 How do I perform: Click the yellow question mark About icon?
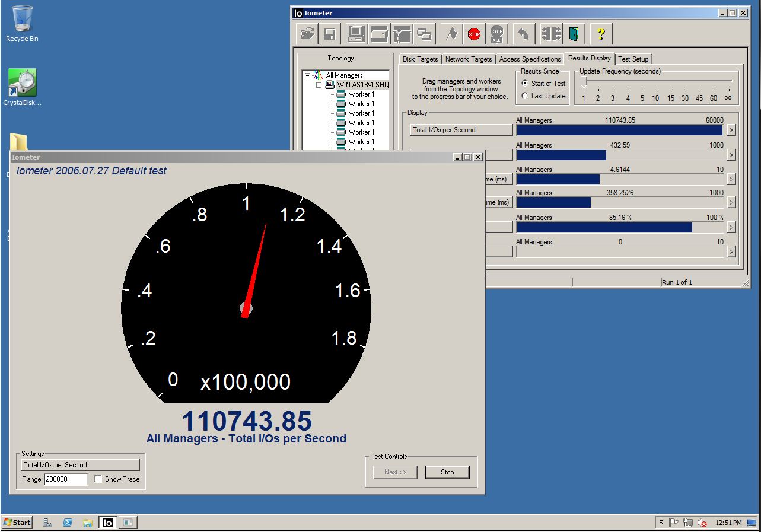coord(601,34)
